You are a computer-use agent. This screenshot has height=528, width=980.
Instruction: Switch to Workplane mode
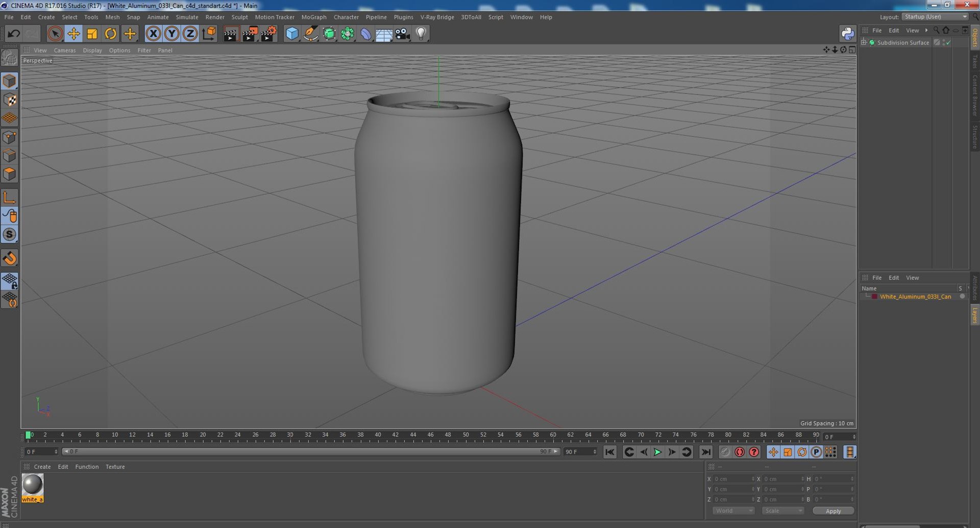[10, 118]
